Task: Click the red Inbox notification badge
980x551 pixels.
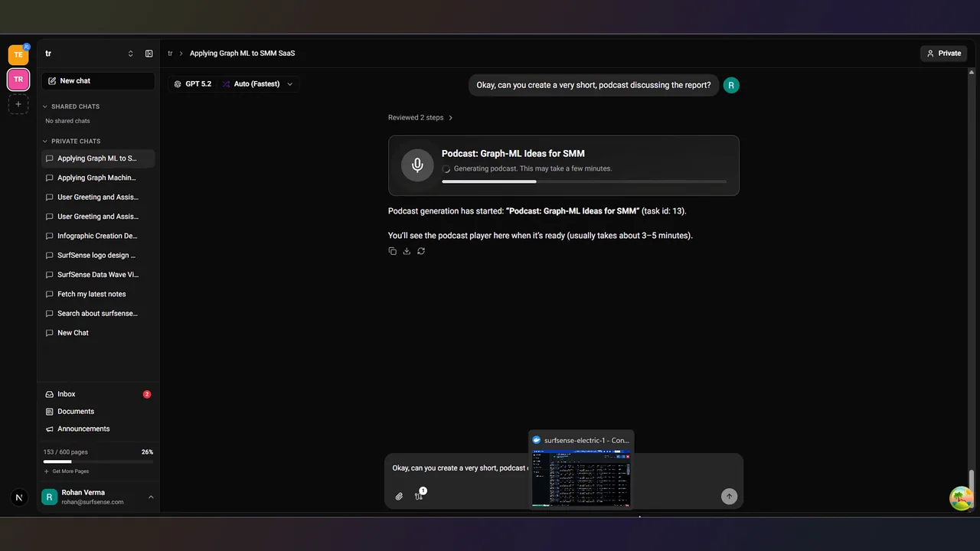Action: pos(147,394)
